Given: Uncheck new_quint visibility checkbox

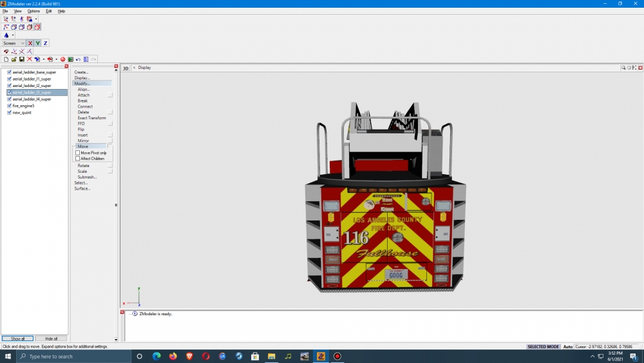Looking at the screenshot, I should [10, 113].
